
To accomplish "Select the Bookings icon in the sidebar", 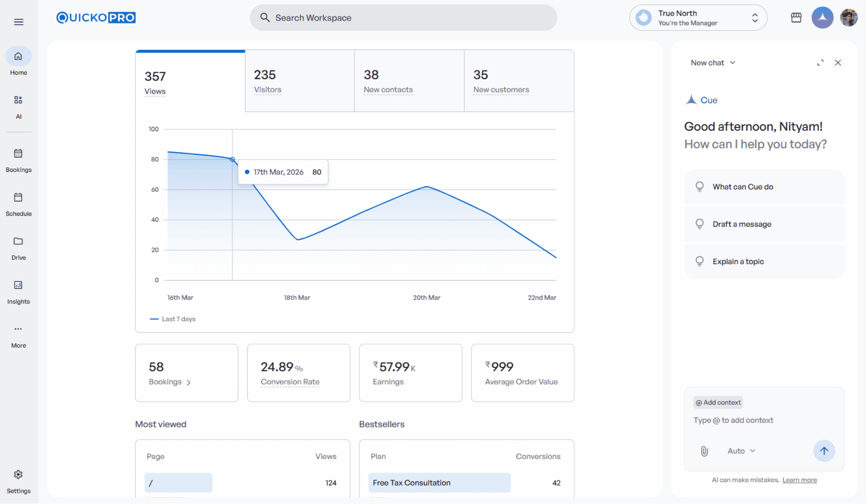I will point(18,159).
